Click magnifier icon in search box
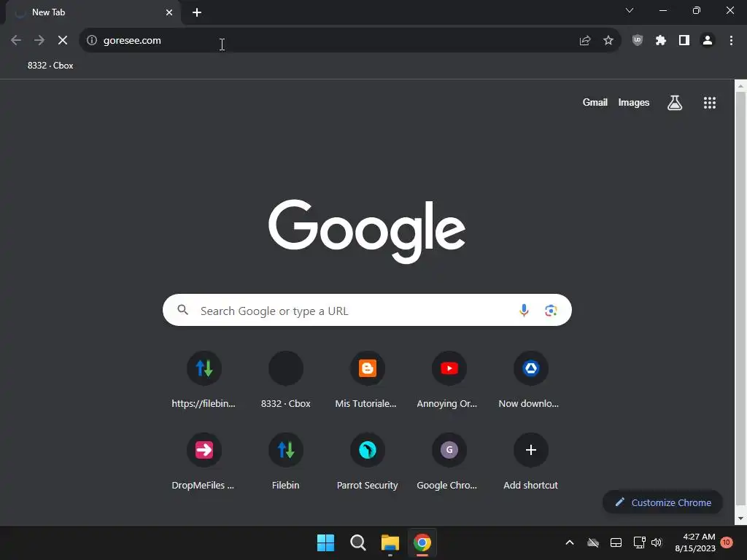The height and width of the screenshot is (560, 747). coord(183,310)
